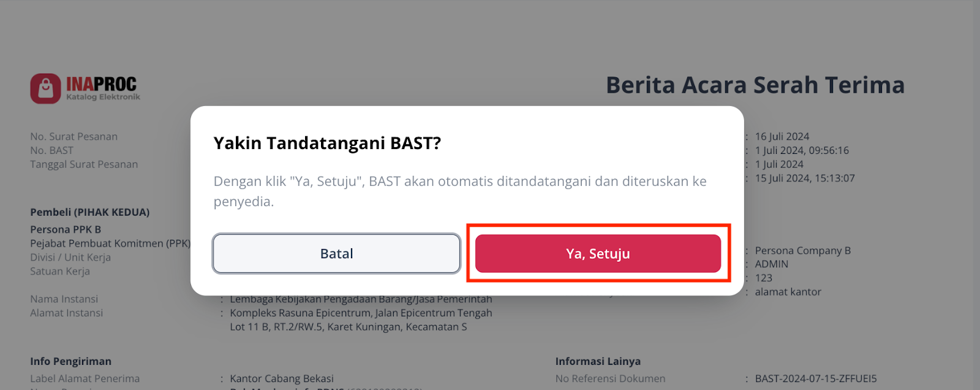Click the Pembeli (PIHAK KEDUA) section heading
Screen dimensions: 980x390
(x=89, y=212)
